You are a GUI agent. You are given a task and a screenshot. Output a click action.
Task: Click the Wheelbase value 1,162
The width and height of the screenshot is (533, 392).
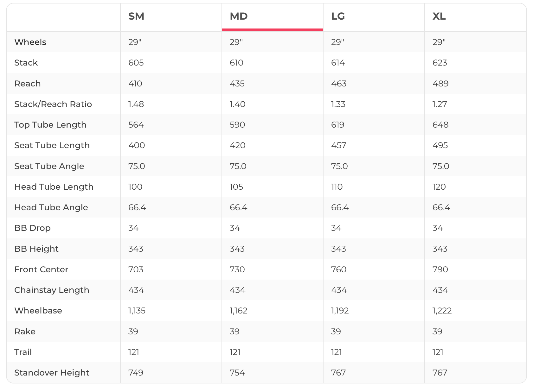(238, 311)
